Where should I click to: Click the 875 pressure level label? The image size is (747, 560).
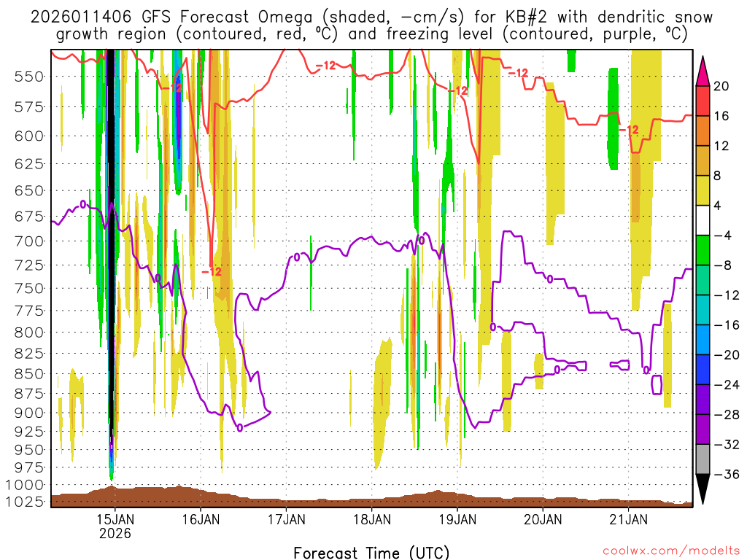[x=29, y=394]
